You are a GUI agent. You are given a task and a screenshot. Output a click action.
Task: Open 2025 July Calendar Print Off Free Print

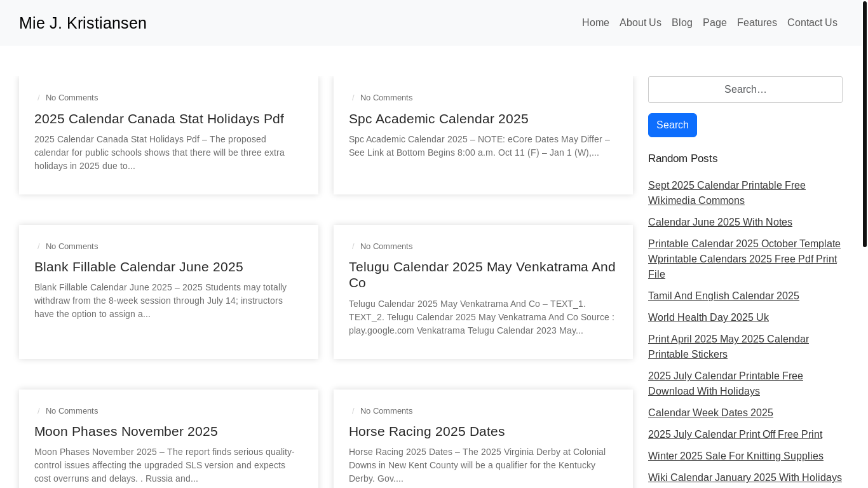735,435
